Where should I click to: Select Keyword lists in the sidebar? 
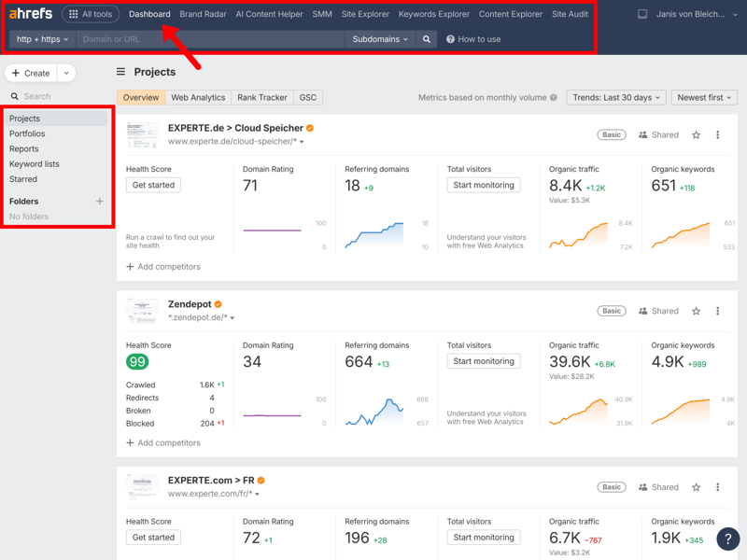(x=35, y=164)
